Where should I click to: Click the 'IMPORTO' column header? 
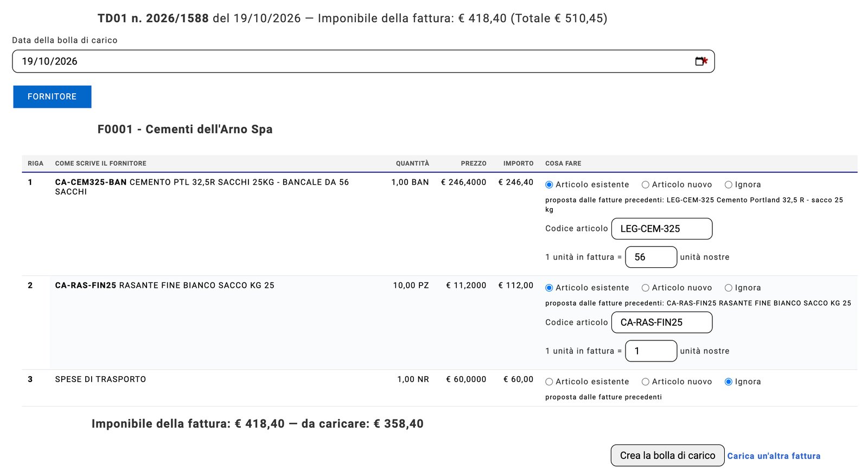point(518,163)
